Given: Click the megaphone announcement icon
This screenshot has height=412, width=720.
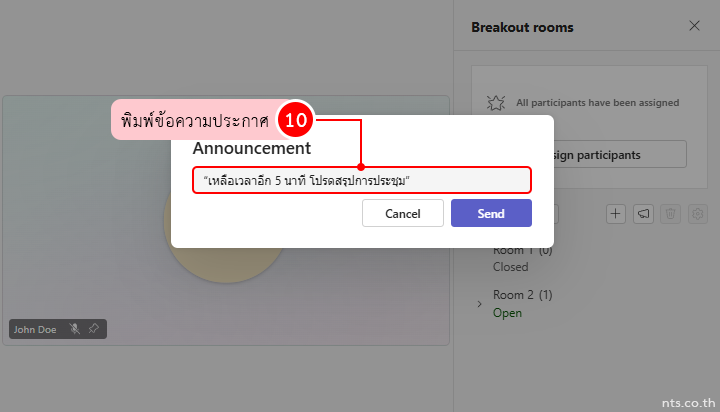Looking at the screenshot, I should [643, 213].
